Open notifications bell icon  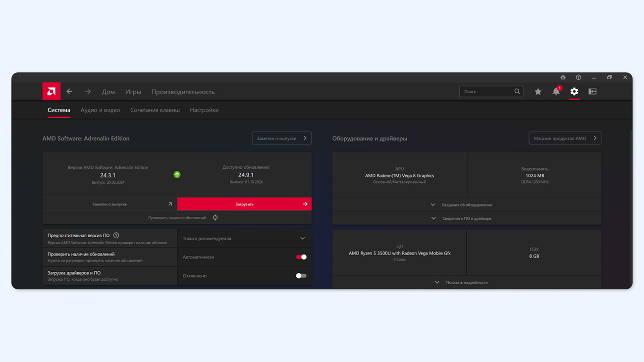(556, 92)
